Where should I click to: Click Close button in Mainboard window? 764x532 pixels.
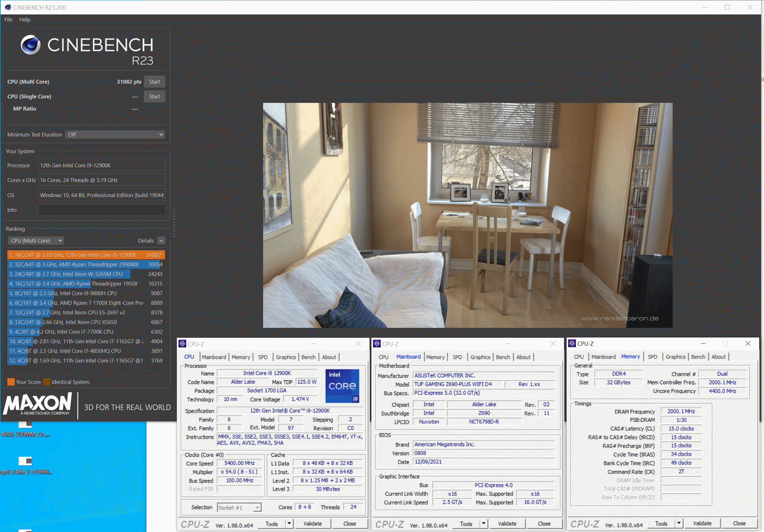544,524
